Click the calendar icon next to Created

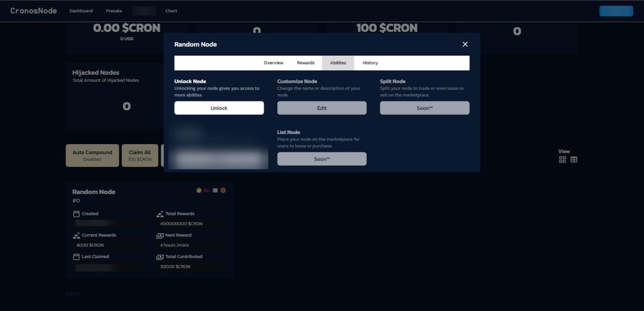76,213
